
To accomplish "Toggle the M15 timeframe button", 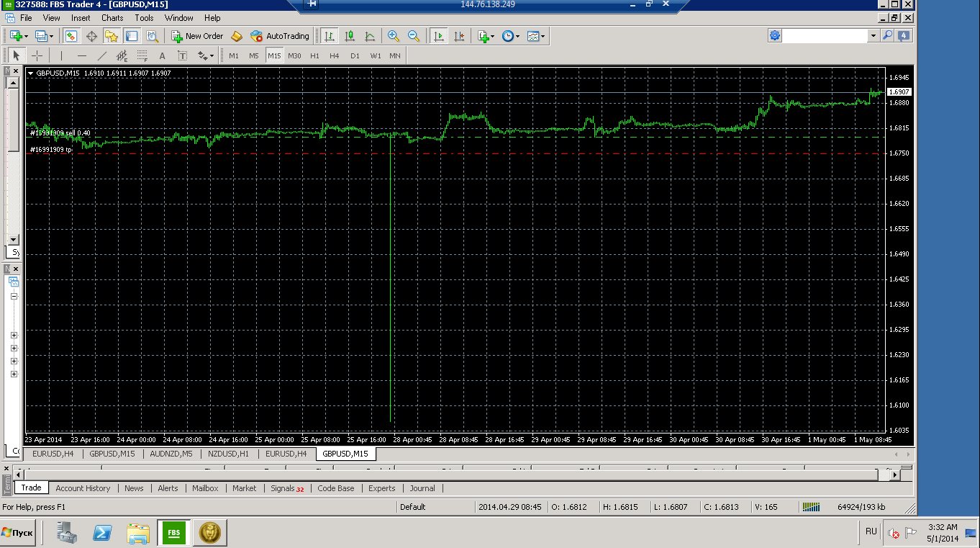I will pos(274,55).
